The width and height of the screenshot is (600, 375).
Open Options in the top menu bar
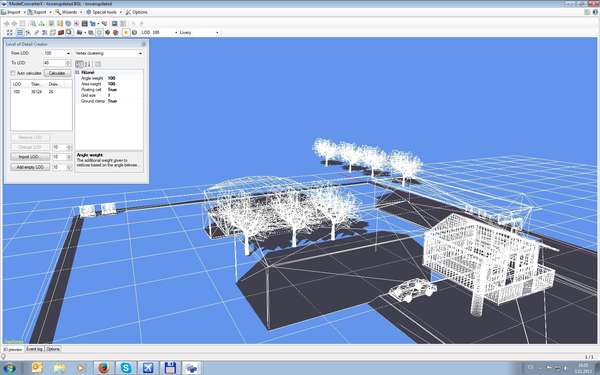(137, 12)
